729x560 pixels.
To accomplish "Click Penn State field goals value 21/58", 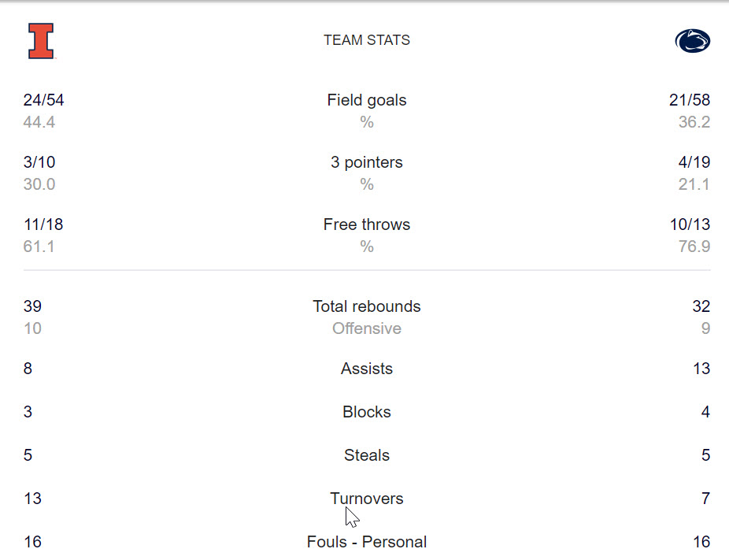I will click(689, 100).
